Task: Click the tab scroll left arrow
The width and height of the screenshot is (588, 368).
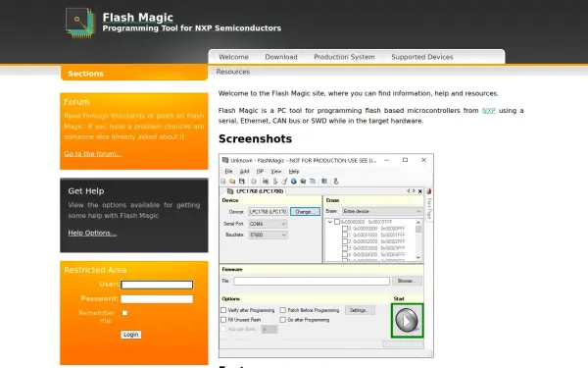Action: [409, 190]
